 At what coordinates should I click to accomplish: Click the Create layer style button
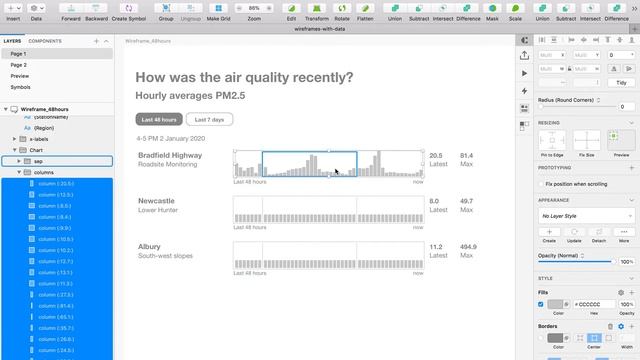(549, 232)
